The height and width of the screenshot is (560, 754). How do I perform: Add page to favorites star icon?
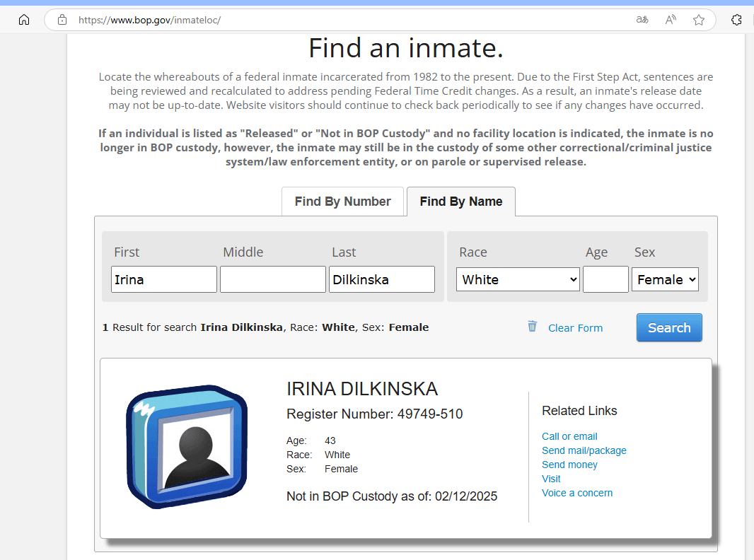pyautogui.click(x=699, y=20)
